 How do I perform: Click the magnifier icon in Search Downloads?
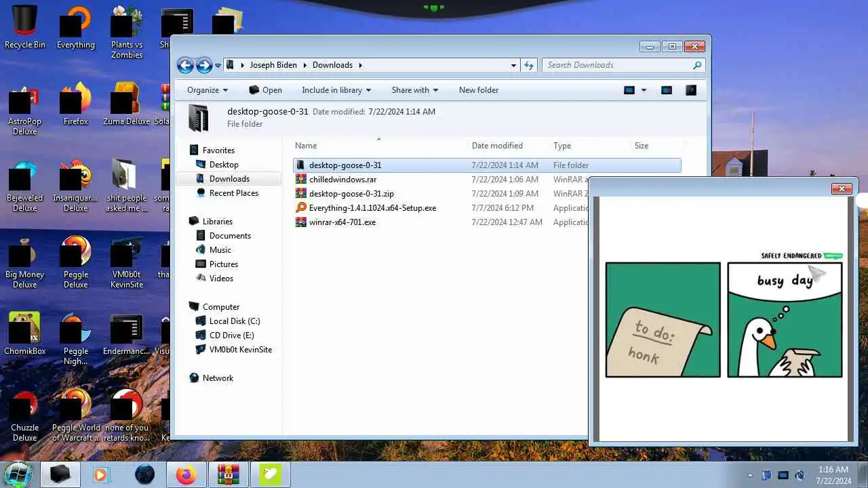[x=697, y=65]
